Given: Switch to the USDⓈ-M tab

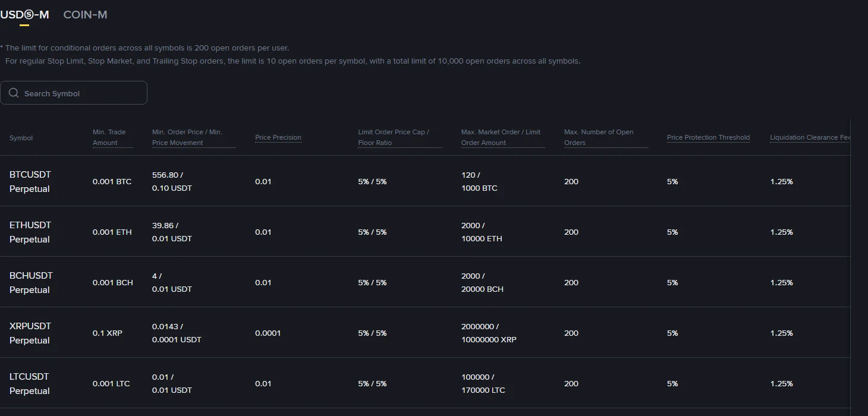Looking at the screenshot, I should [x=24, y=15].
